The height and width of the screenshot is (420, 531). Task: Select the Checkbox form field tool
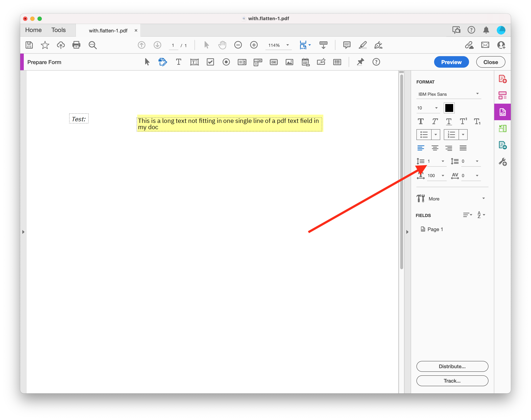[210, 62]
